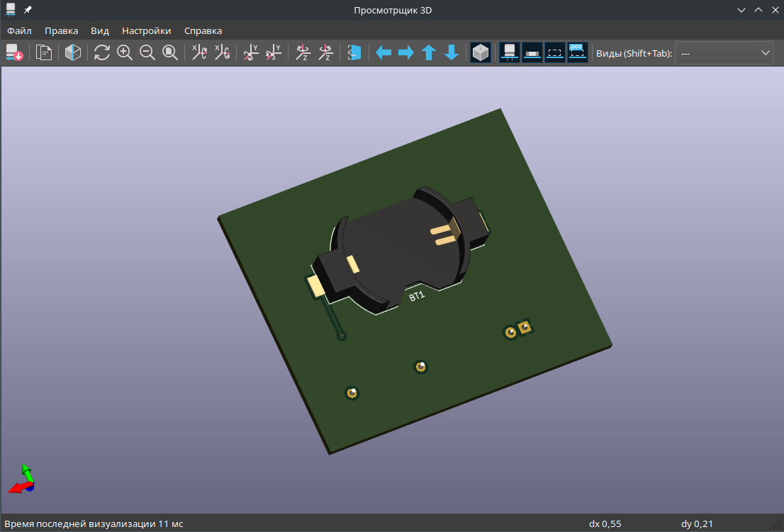Rotate board clockwise around X axis
The width and height of the screenshot is (784, 532).
tap(200, 52)
